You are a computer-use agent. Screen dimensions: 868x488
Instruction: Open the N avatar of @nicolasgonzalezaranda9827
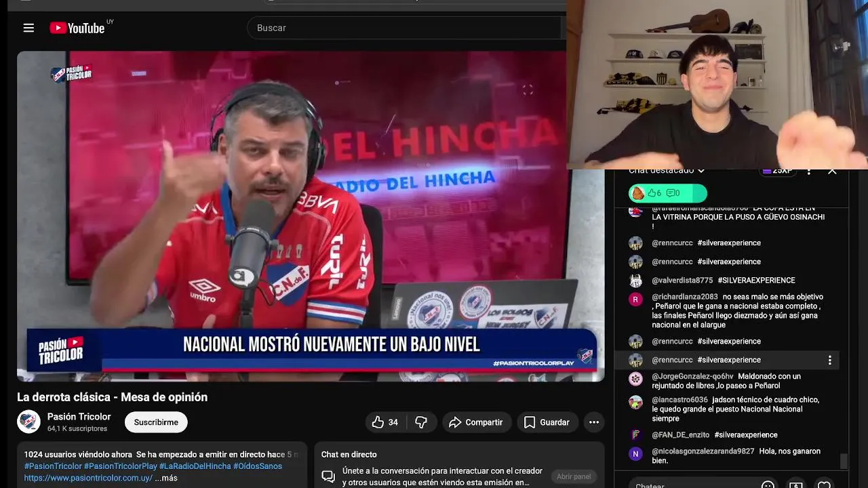point(635,454)
